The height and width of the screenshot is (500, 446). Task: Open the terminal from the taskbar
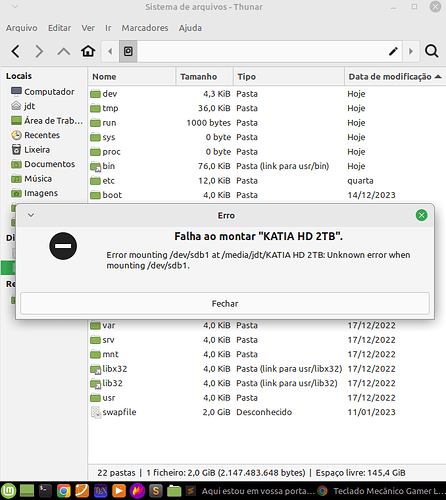(x=45, y=491)
